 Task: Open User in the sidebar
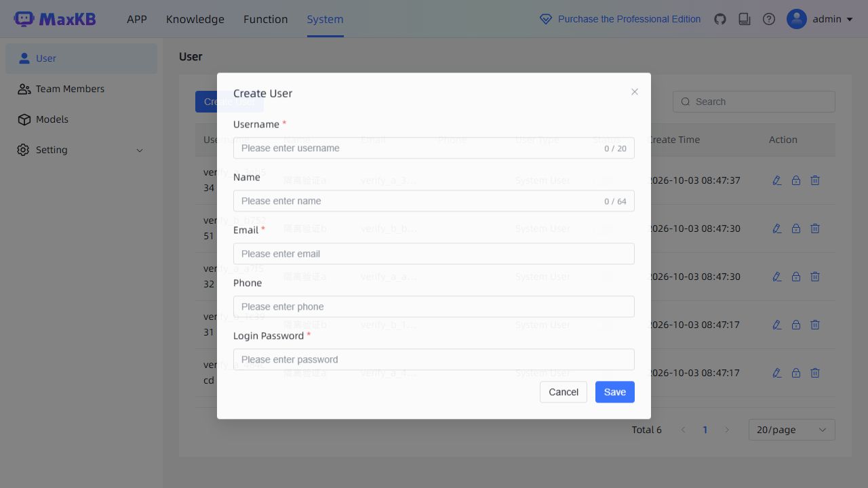pyautogui.click(x=81, y=58)
